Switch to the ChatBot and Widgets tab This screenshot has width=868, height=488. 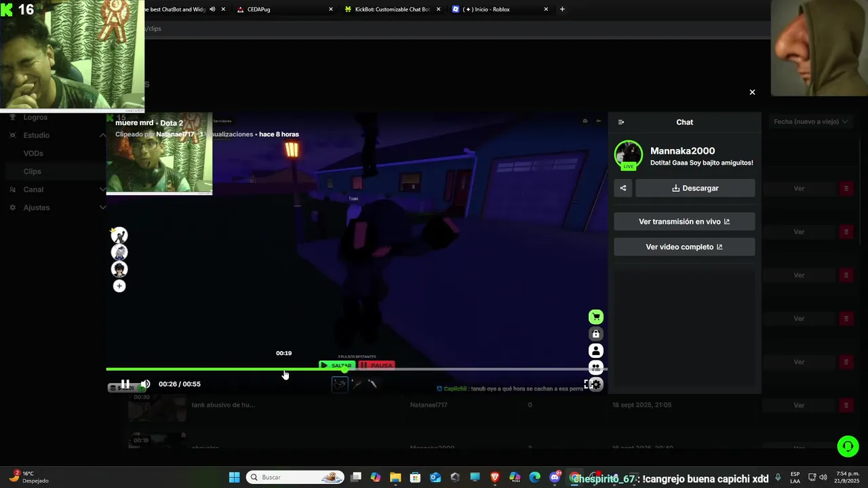pyautogui.click(x=173, y=9)
